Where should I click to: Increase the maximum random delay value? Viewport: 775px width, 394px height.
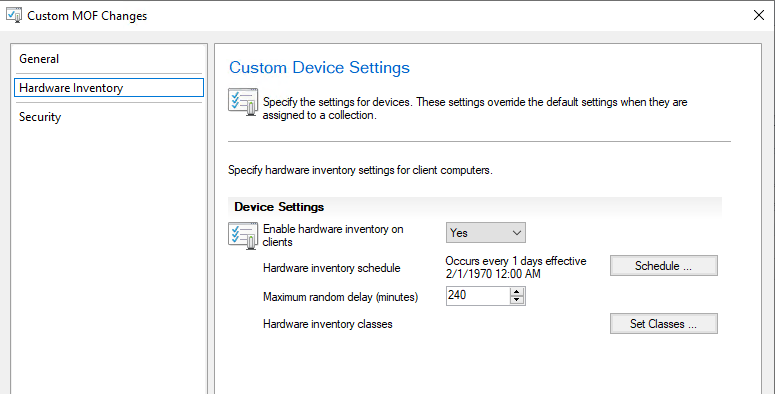517,292
